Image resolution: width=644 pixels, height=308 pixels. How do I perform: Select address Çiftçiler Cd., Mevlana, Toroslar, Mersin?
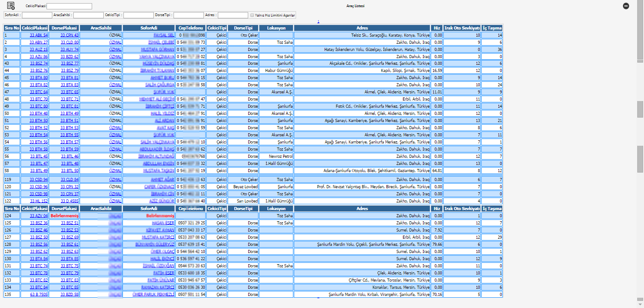point(389,280)
